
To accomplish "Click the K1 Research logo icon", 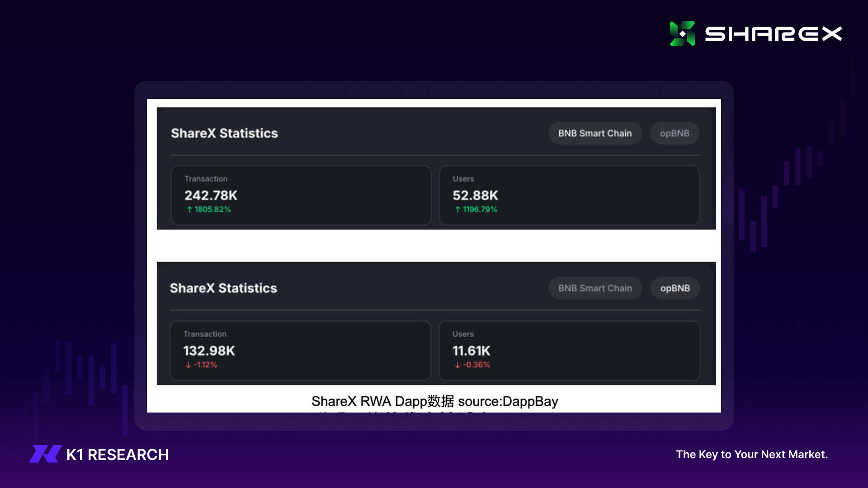I will pos(45,454).
